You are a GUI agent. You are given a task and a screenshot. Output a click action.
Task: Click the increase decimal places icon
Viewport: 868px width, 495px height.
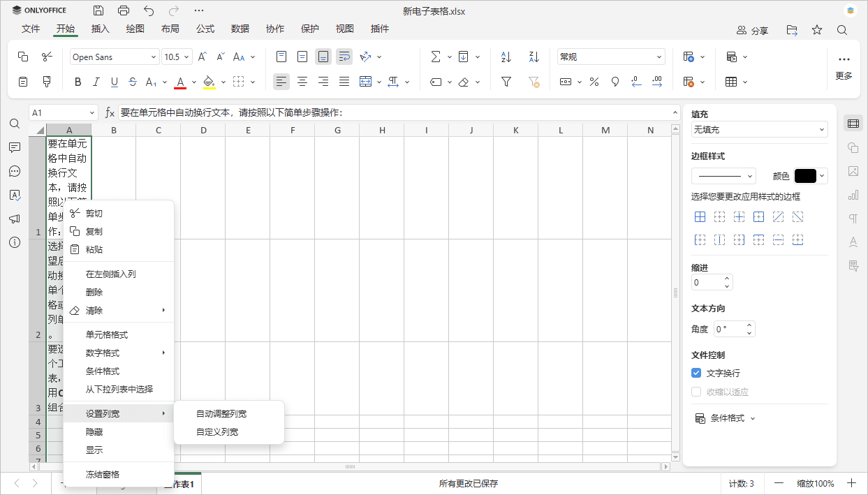click(x=657, y=82)
